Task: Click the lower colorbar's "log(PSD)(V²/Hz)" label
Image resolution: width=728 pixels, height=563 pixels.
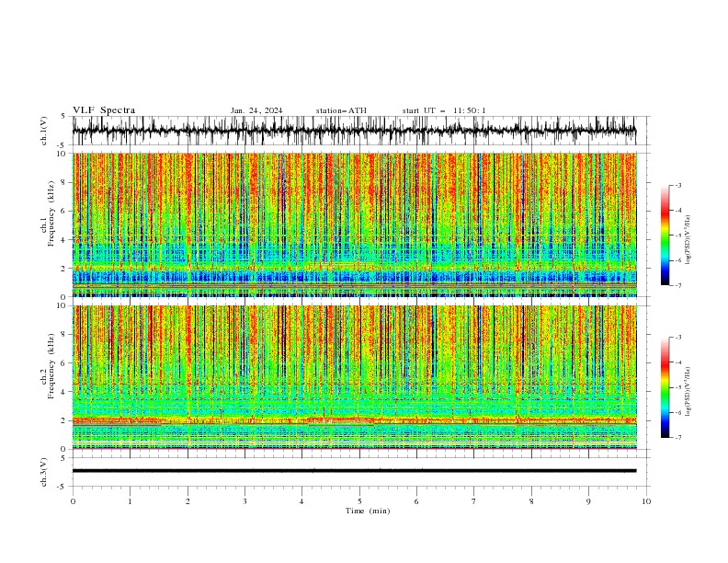Action: (688, 392)
